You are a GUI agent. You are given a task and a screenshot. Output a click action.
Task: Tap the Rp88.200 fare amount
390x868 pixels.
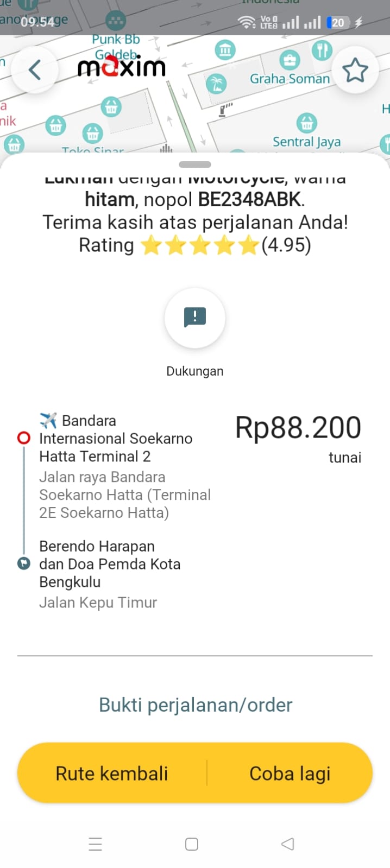[x=298, y=428]
